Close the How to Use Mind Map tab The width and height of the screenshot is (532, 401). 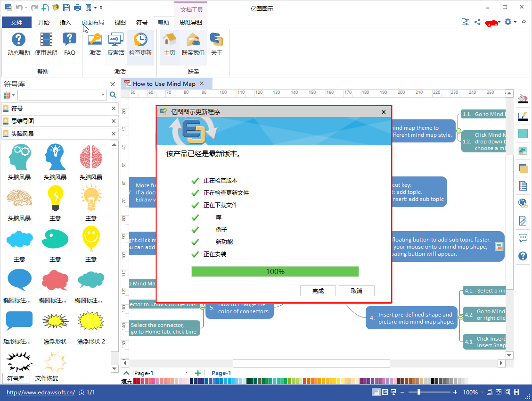[x=202, y=84]
